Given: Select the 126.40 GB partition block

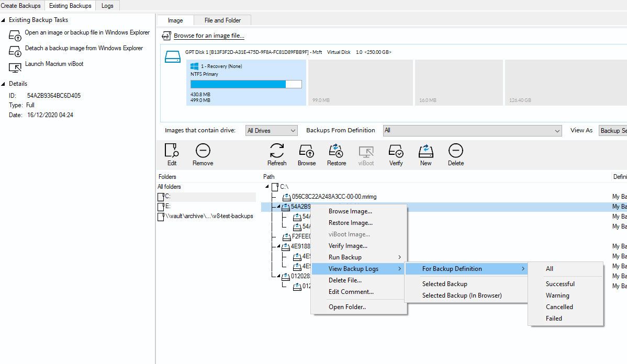Looking at the screenshot, I should coord(566,83).
